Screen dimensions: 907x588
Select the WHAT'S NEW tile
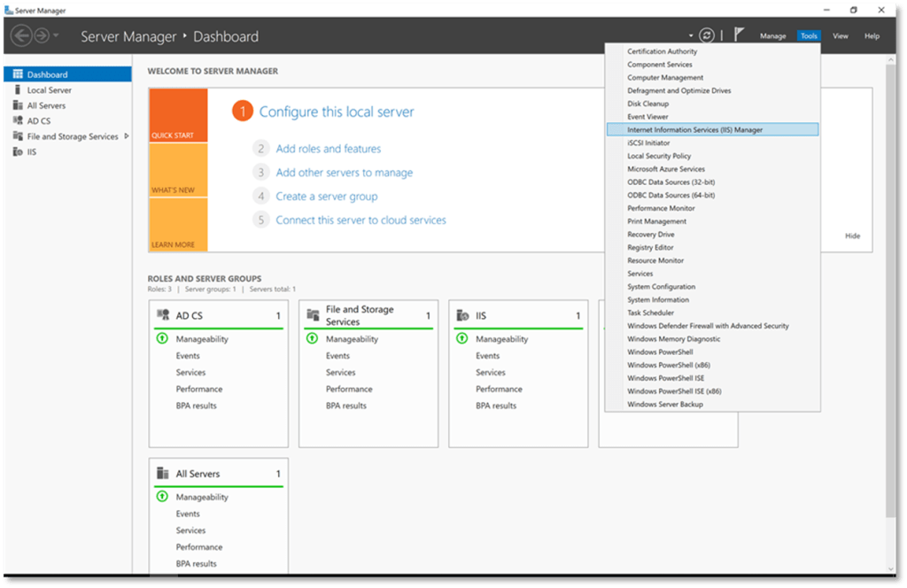coord(178,170)
